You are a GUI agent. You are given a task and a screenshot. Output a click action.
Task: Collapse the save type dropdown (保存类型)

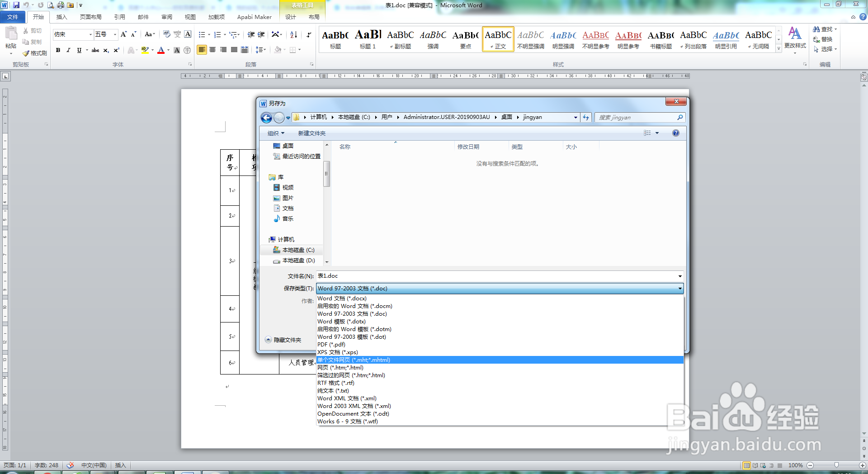(679, 289)
